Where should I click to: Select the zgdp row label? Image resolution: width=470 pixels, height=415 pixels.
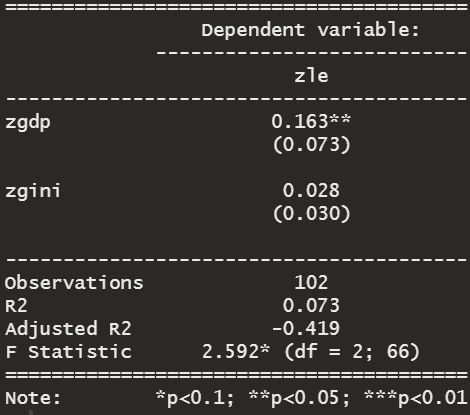coord(28,122)
